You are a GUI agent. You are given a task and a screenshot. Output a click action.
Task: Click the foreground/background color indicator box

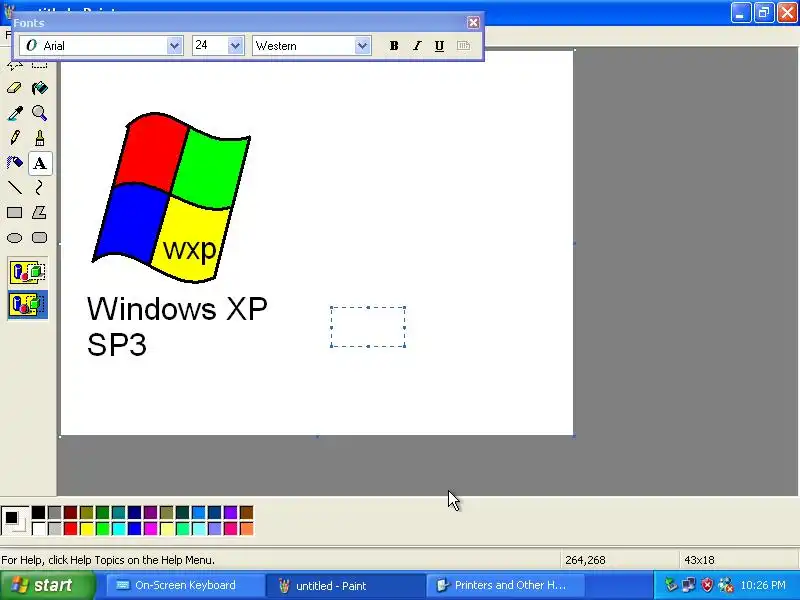tap(15, 521)
